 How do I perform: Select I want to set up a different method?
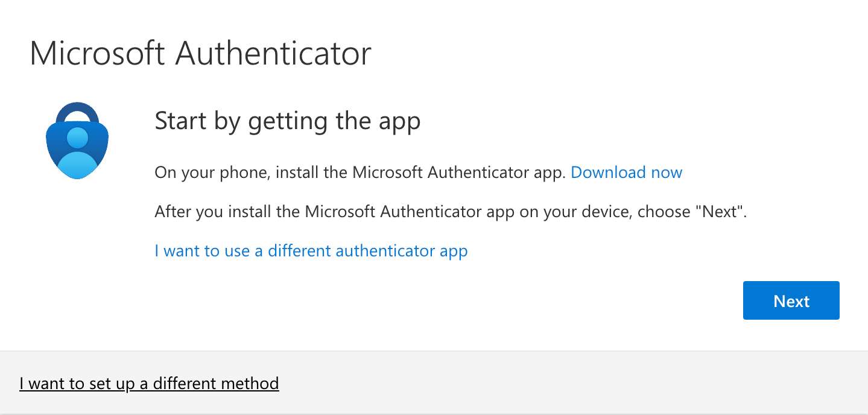click(x=149, y=383)
